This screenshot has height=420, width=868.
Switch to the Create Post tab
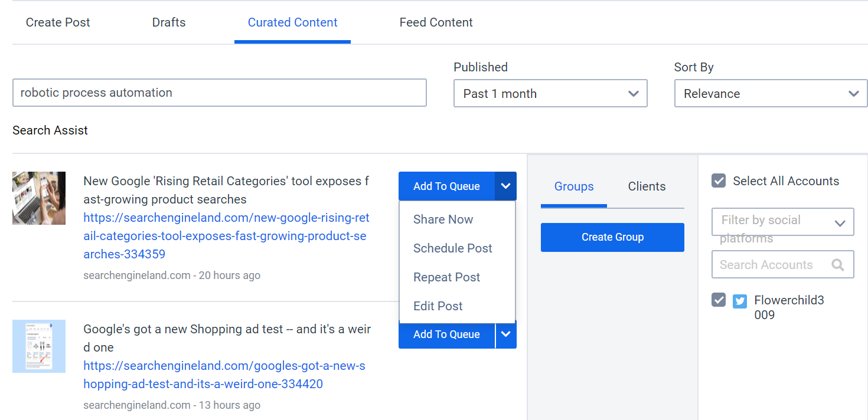(x=58, y=22)
